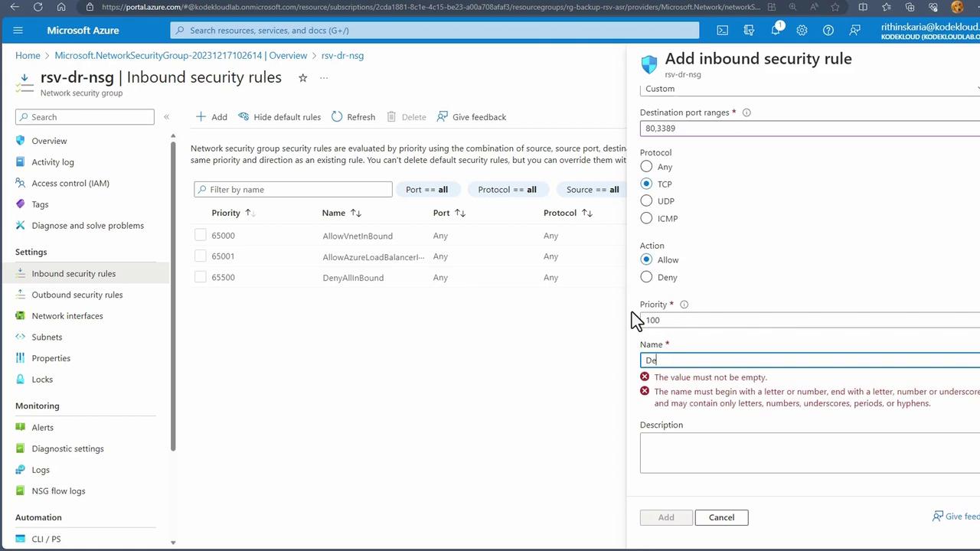Cancel adding the inbound security rule
This screenshot has width=980, height=551.
pos(721,517)
